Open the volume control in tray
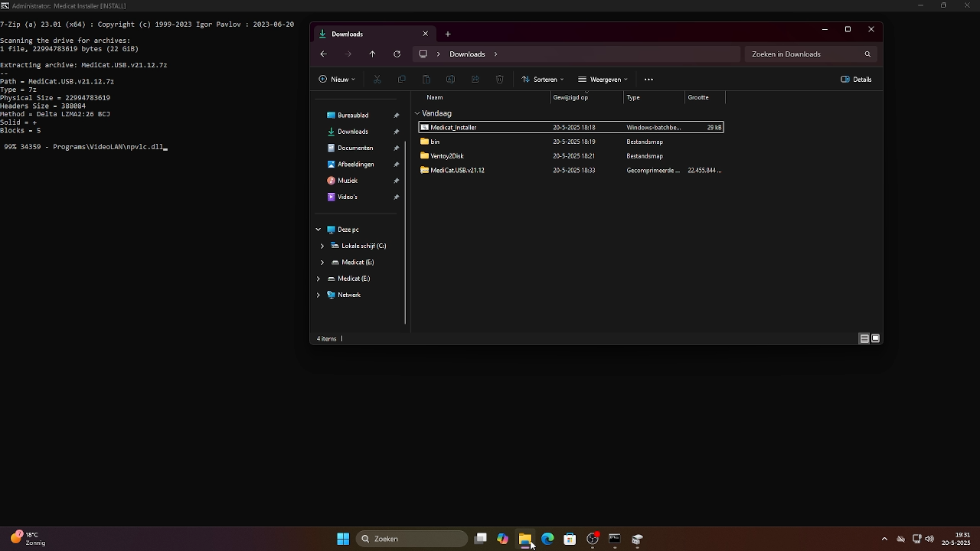 [x=929, y=539]
